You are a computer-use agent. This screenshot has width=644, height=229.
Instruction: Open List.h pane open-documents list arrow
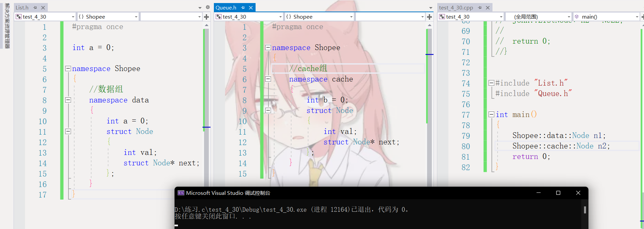(200, 7)
